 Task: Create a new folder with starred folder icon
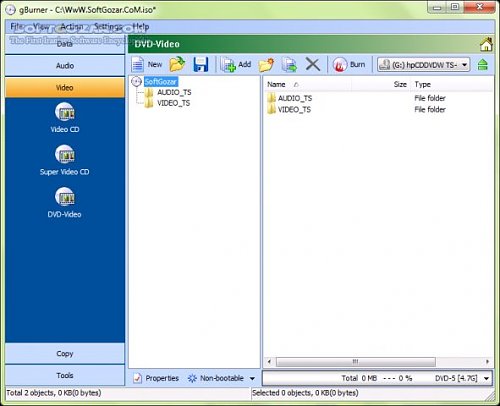click(266, 65)
